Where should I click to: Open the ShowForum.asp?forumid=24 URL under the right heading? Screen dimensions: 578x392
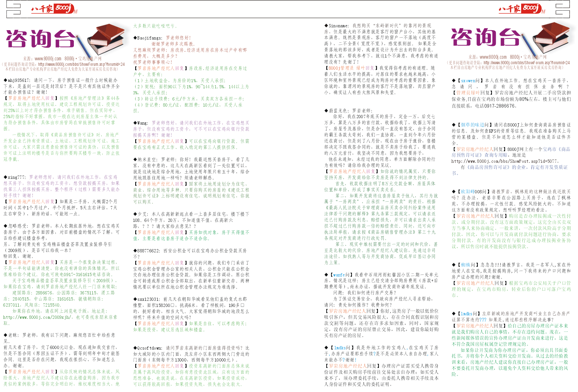pos(527,63)
